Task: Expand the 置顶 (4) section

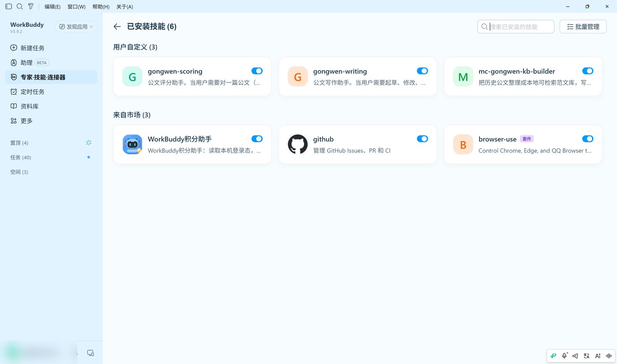Action: click(x=19, y=143)
